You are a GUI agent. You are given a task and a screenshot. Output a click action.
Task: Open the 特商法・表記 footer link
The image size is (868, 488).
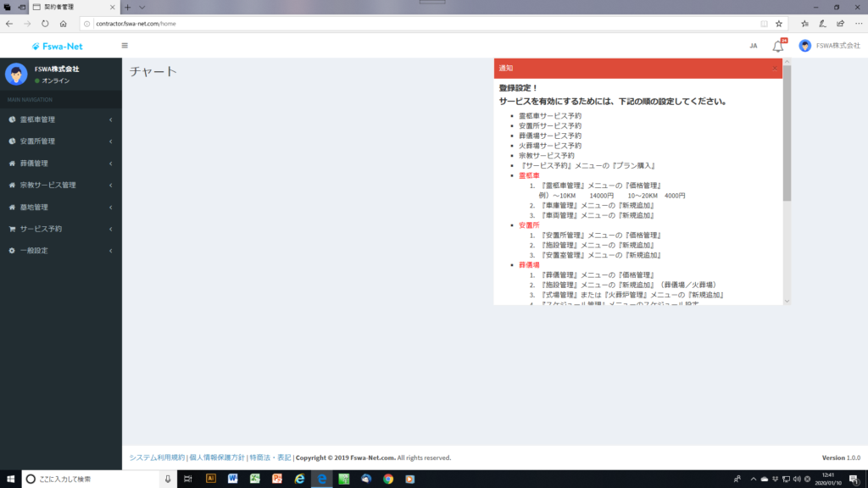coord(270,457)
